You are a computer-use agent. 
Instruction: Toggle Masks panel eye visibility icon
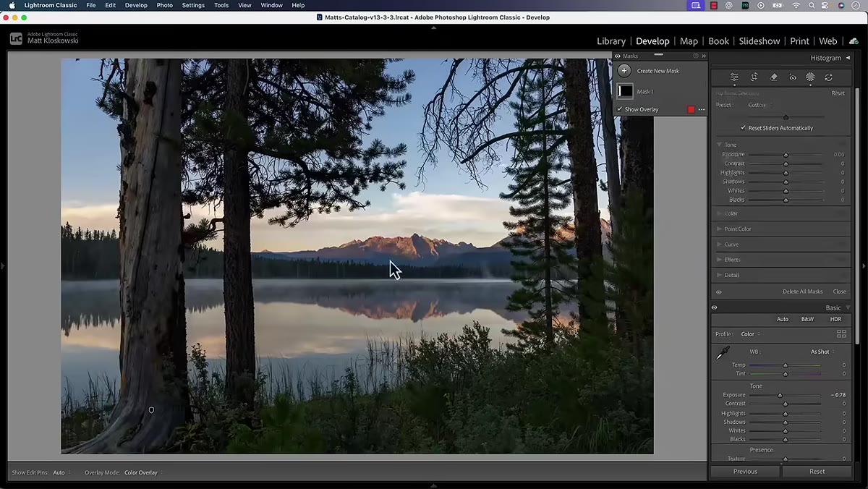click(x=618, y=56)
